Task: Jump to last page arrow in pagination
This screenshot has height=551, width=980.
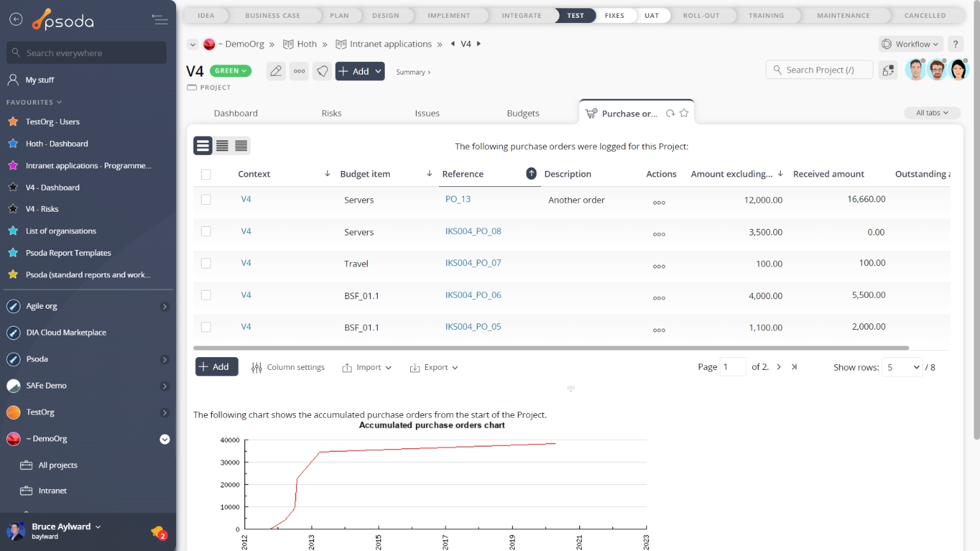Action: (x=794, y=367)
